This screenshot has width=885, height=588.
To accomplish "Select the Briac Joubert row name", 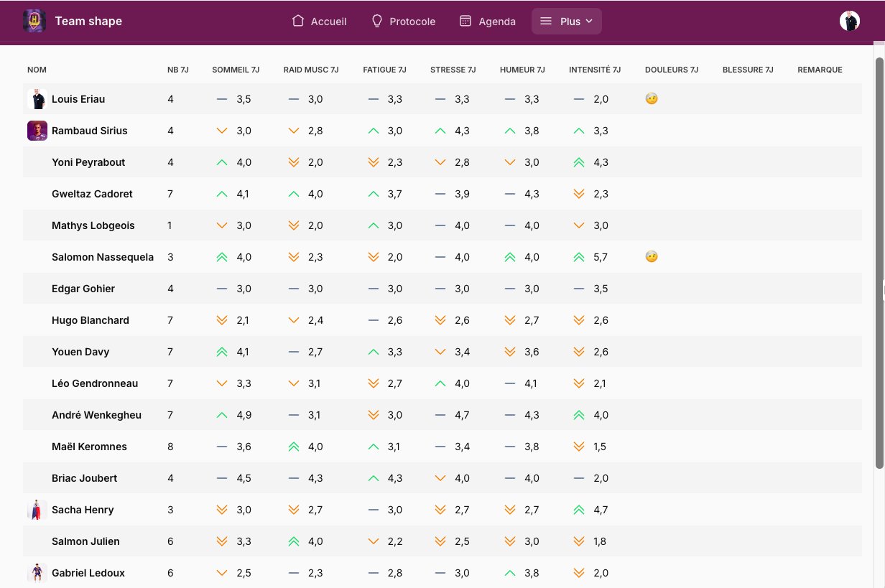I will click(x=84, y=478).
